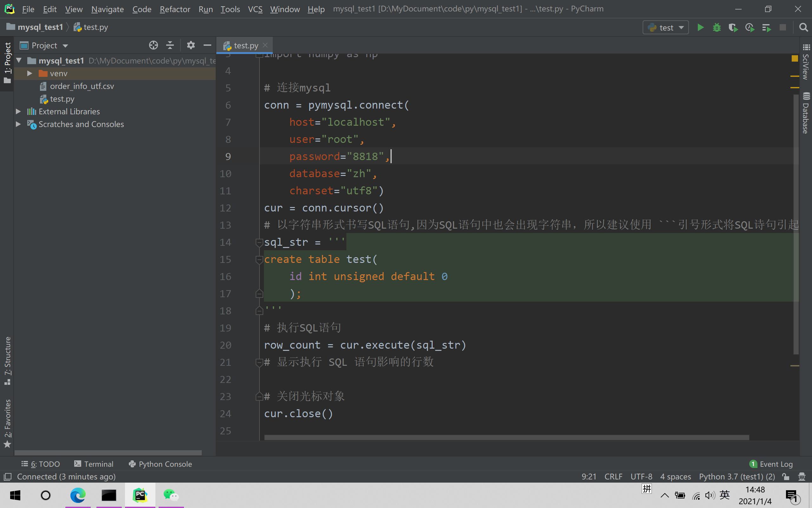The image size is (812, 508).
Task: Toggle the 2: Favorites tool window
Action: [x=7, y=423]
